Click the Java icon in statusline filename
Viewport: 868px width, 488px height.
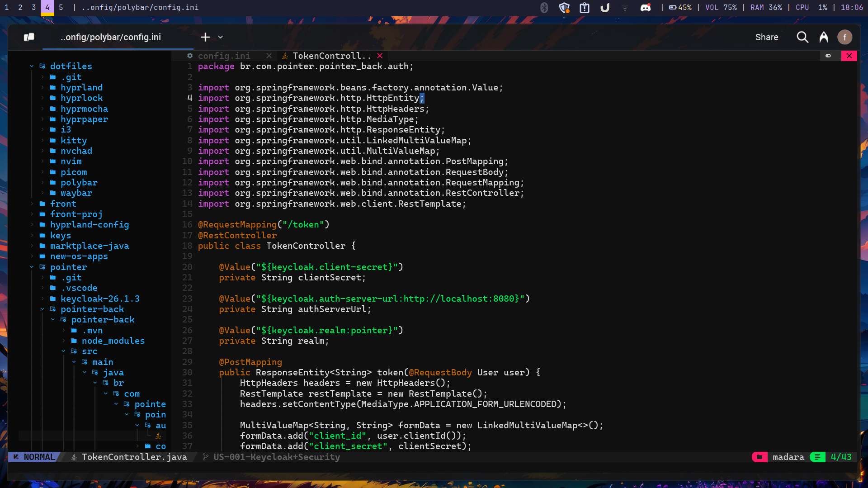[x=74, y=457]
